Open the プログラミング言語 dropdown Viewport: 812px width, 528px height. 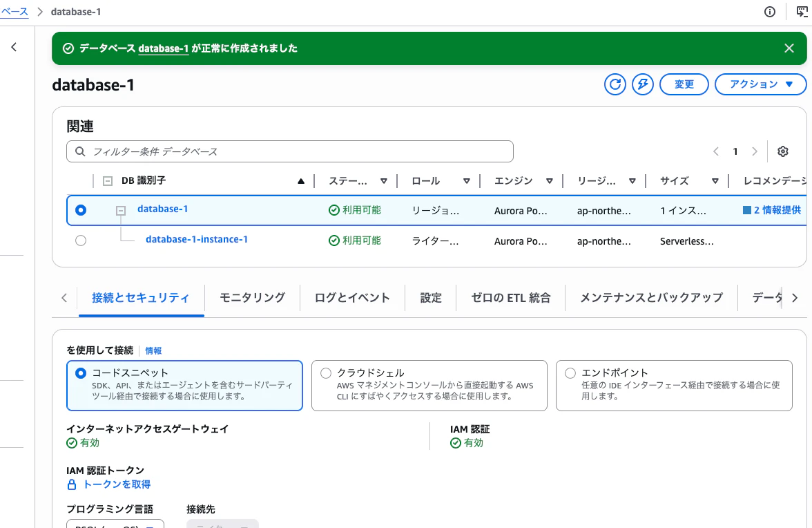pos(115,524)
